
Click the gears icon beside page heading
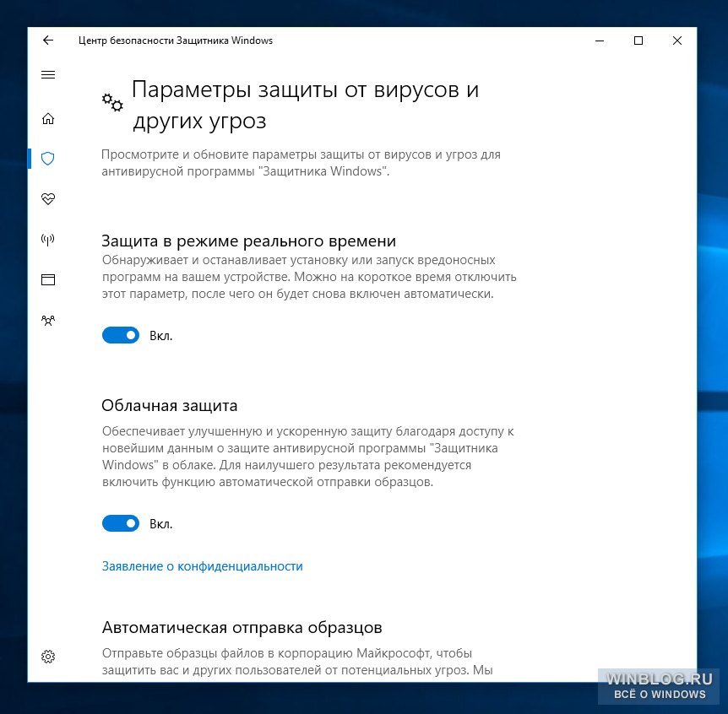(112, 102)
